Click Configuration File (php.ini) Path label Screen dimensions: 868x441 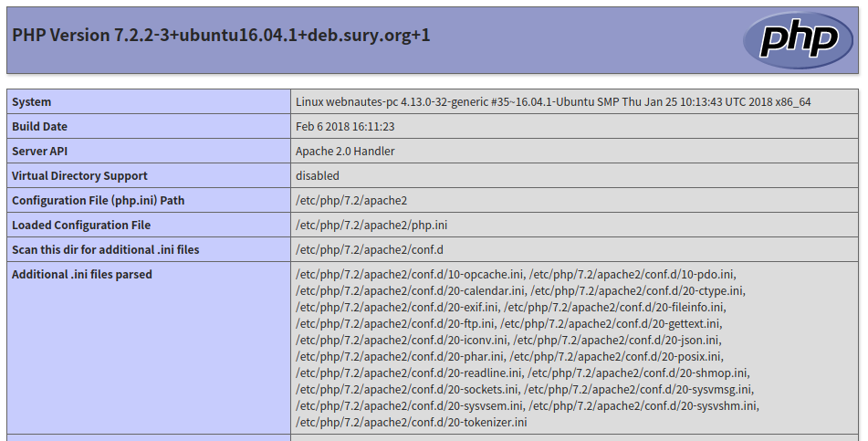tap(98, 200)
